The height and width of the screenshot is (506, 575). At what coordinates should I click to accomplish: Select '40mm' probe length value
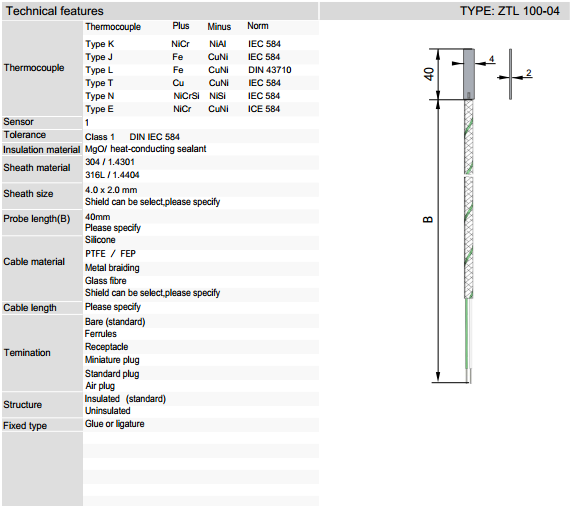pos(98,217)
